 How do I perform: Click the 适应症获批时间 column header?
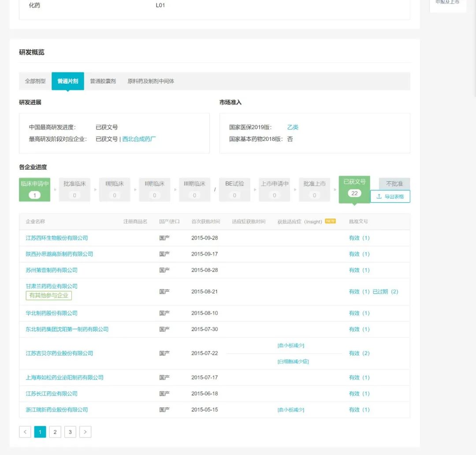coord(249,222)
